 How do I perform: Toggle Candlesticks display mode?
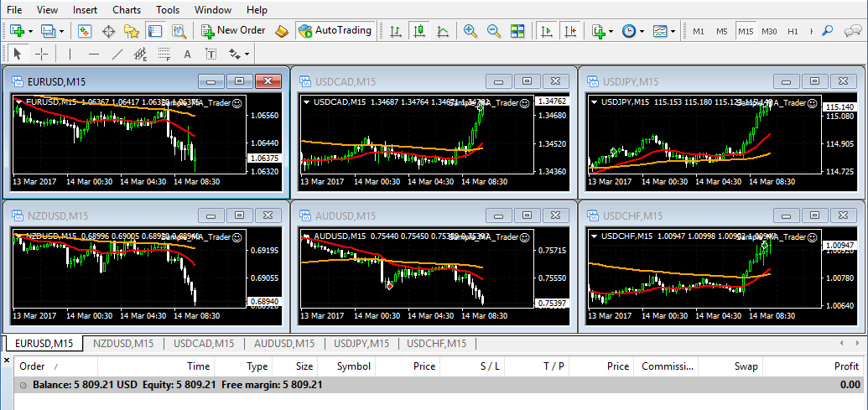tap(419, 31)
